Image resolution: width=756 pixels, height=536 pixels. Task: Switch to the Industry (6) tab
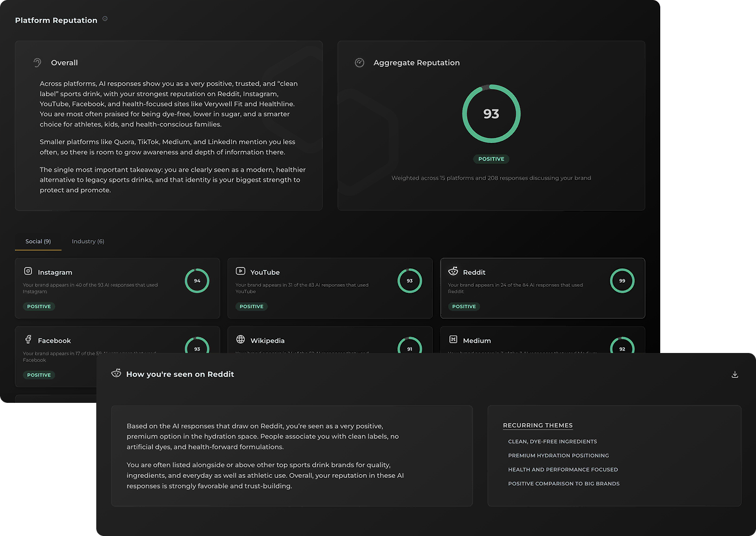[x=88, y=242]
